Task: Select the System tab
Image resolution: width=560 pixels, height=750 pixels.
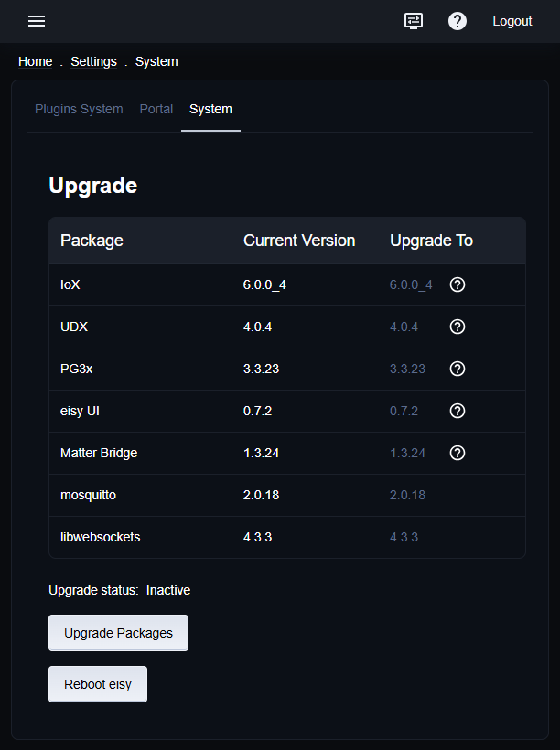Action: click(210, 109)
